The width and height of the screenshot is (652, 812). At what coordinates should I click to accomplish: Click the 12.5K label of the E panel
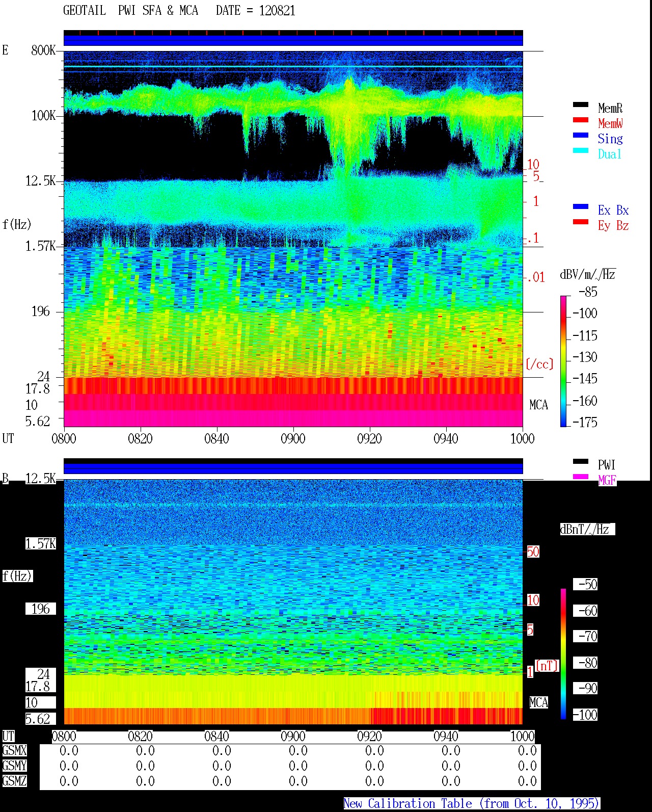41,181
